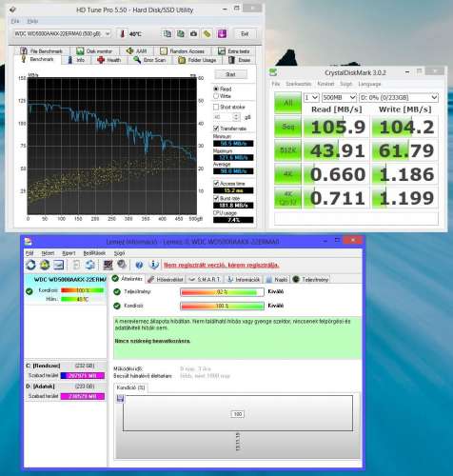Click the floppy save icon on the Kondíció graph
The width and height of the screenshot is (453, 476).
click(x=120, y=399)
